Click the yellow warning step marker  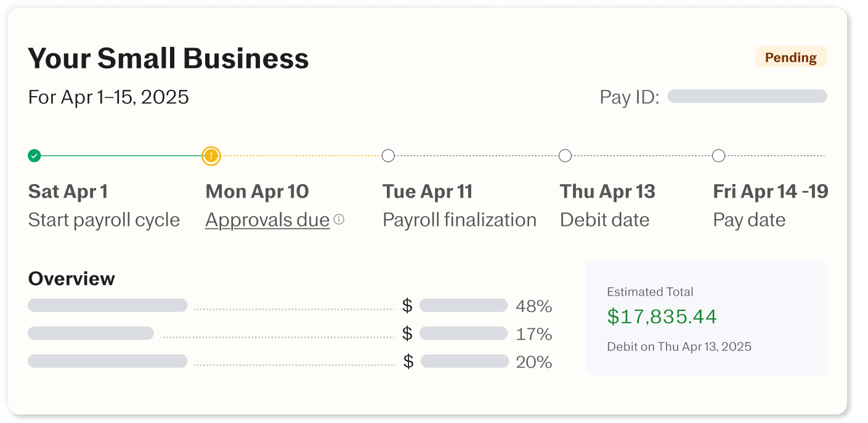(x=211, y=156)
